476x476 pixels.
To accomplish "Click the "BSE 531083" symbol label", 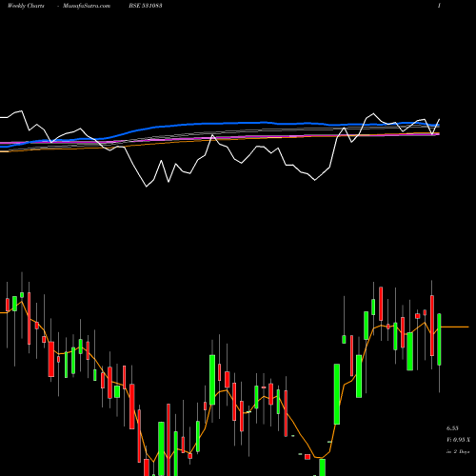I will 146,6.
